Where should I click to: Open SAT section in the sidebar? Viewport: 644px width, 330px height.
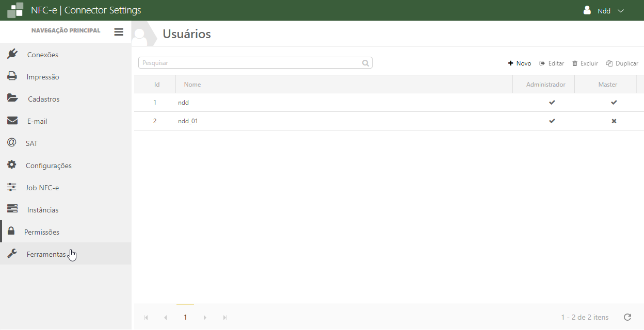click(31, 143)
